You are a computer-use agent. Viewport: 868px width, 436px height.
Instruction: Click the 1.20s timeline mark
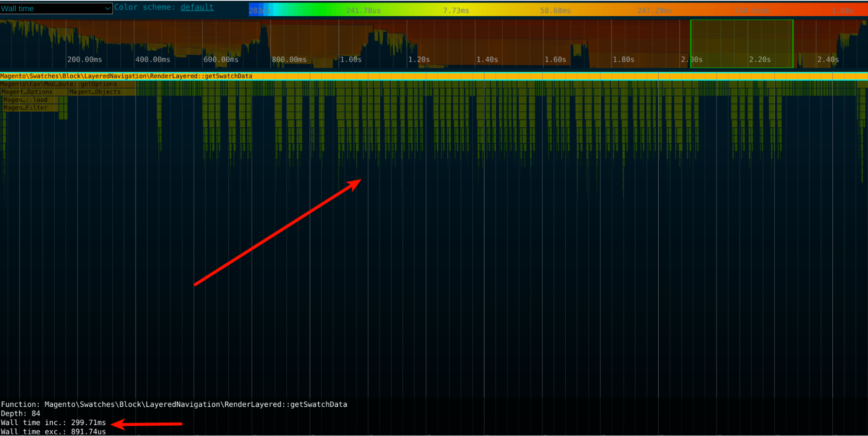pyautogui.click(x=419, y=60)
